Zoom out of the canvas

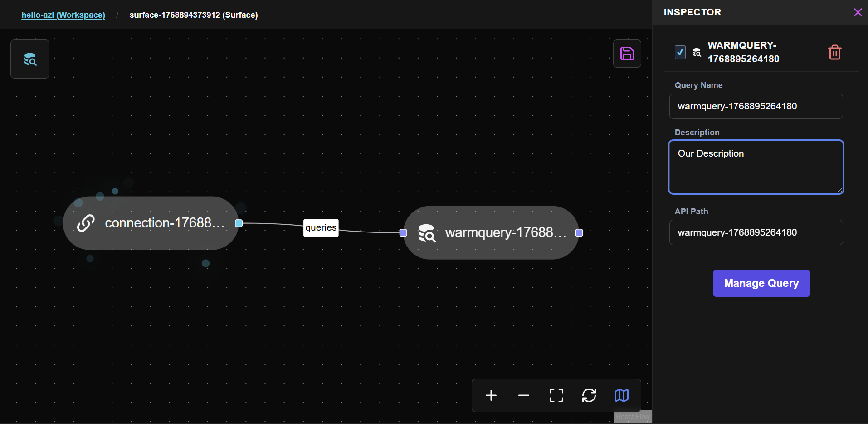tap(523, 395)
